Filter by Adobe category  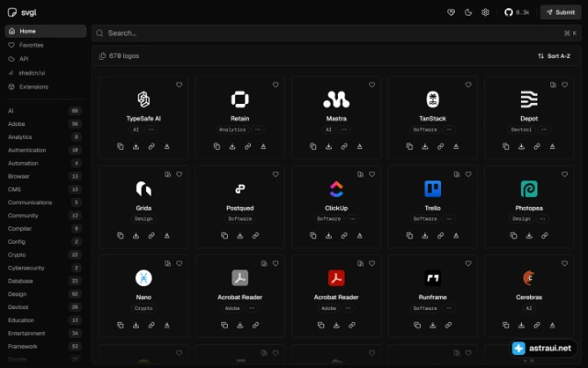45,124
